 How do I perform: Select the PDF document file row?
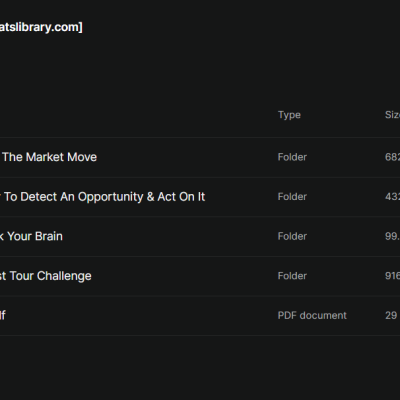coord(200,315)
